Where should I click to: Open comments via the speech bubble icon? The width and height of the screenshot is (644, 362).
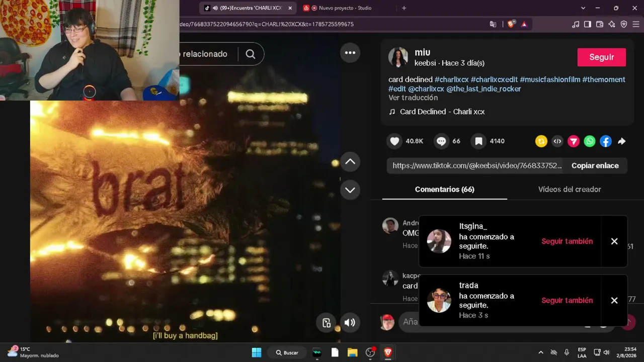point(441,141)
